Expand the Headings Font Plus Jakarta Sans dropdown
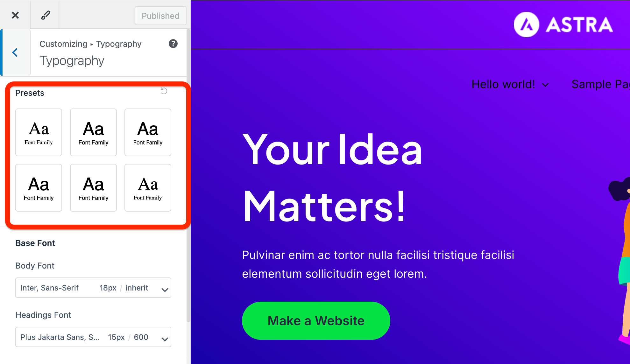The image size is (630, 364). (x=93, y=337)
